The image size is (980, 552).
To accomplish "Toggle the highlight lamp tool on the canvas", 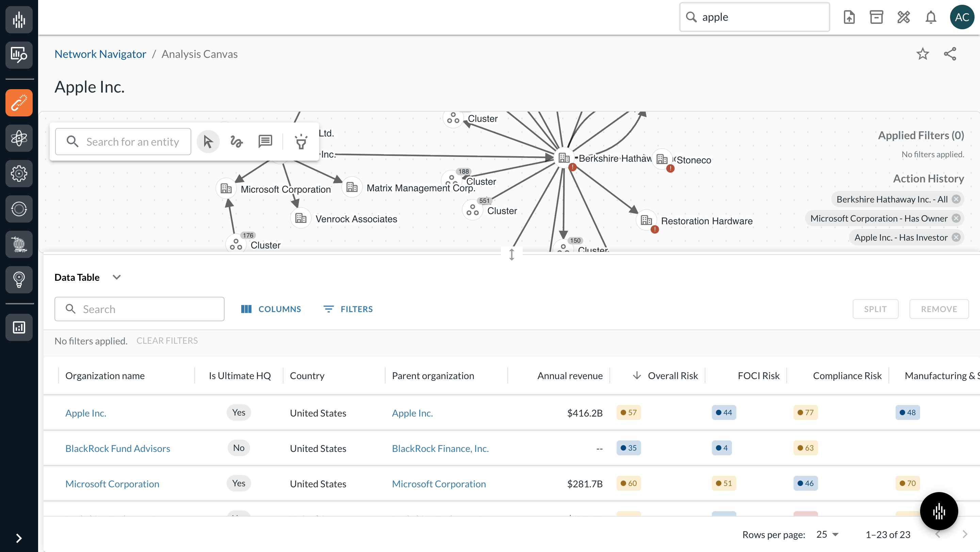I will tap(301, 142).
